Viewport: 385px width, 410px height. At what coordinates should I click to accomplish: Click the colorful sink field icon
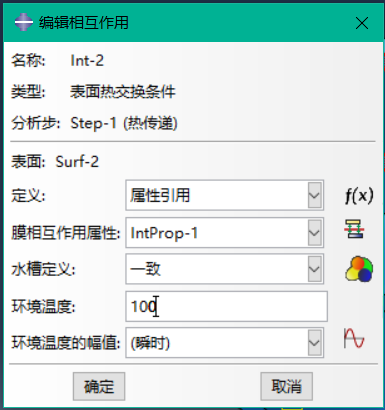pos(359,269)
